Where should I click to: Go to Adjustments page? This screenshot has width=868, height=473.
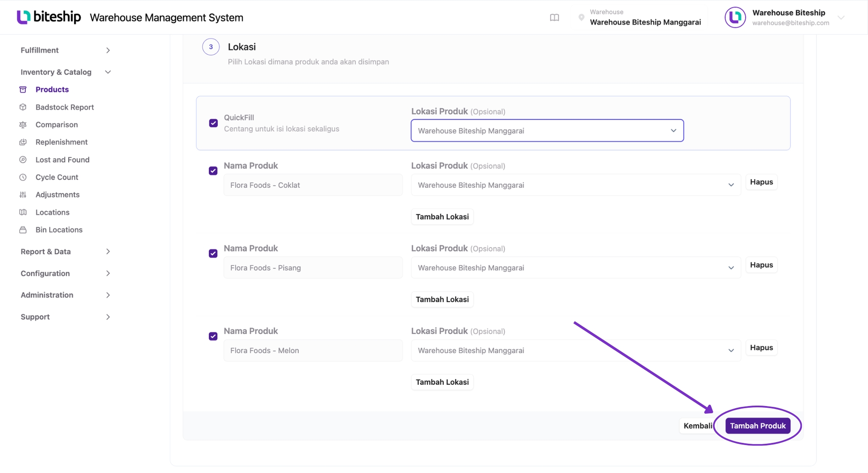58,195
